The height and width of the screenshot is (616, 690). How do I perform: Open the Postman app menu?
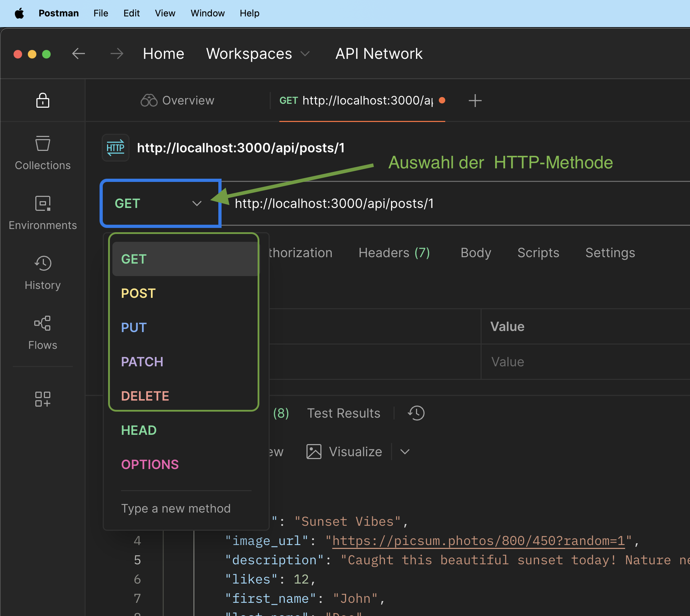click(x=59, y=13)
